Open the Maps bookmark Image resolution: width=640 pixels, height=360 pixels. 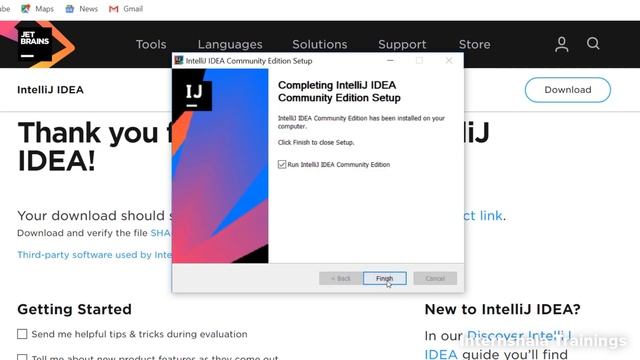click(38, 9)
